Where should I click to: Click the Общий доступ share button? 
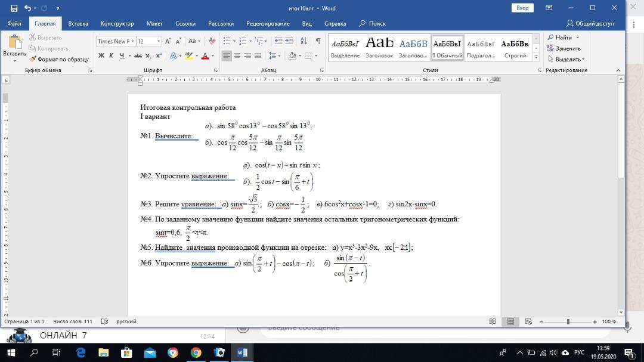590,23
